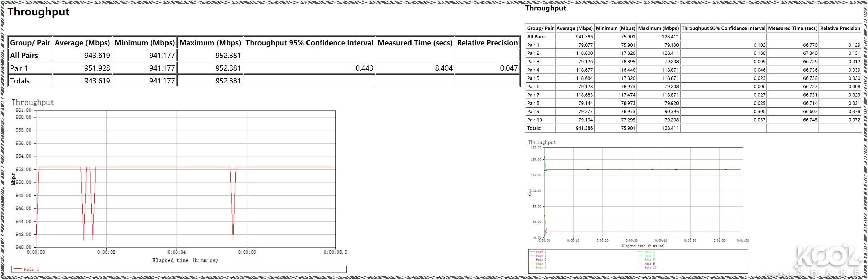Click the 128.411 maximum value for Pair 2

670,53
